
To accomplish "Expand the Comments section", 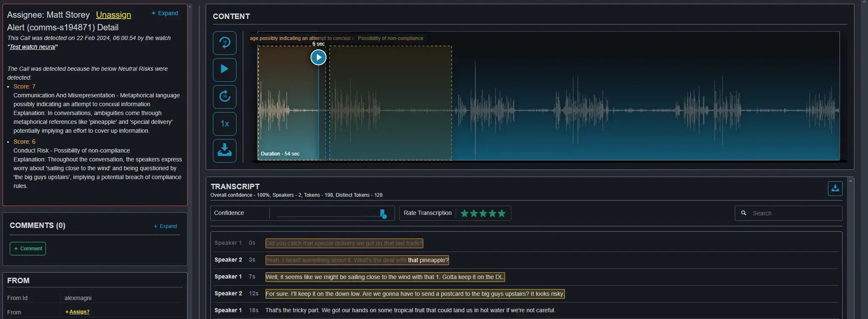I will point(165,226).
